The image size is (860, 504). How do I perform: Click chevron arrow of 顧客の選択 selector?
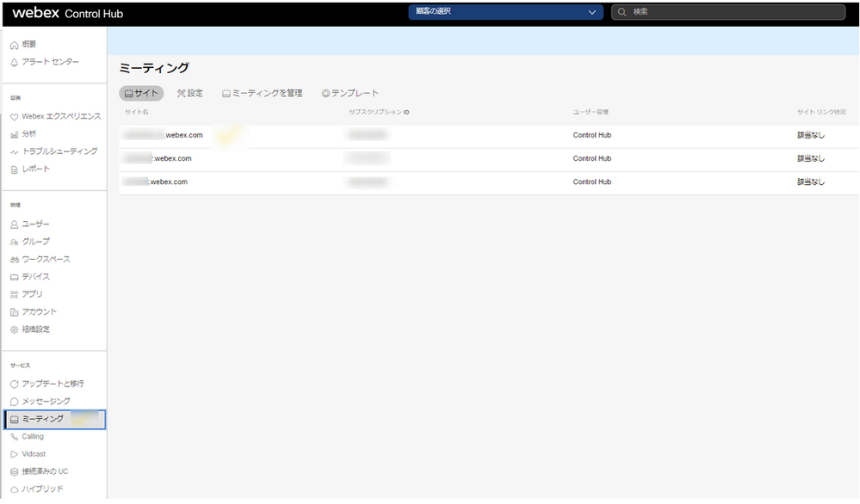pyautogui.click(x=591, y=12)
